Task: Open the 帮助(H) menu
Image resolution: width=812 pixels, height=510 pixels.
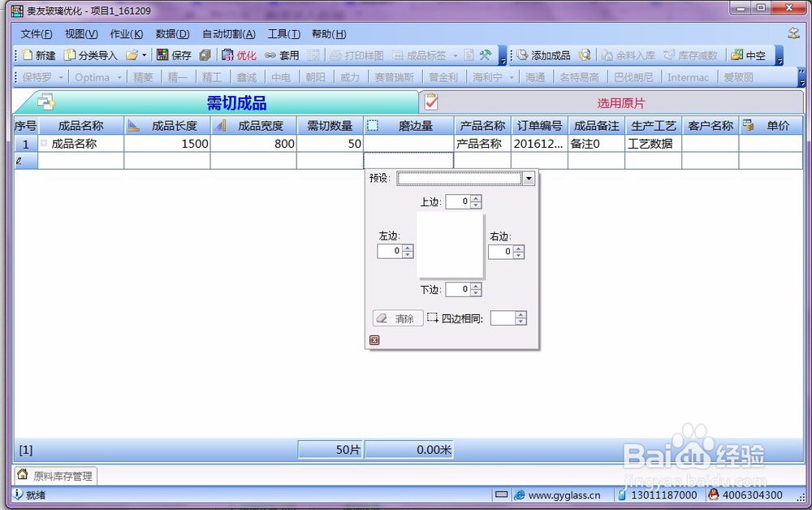Action: (x=329, y=34)
